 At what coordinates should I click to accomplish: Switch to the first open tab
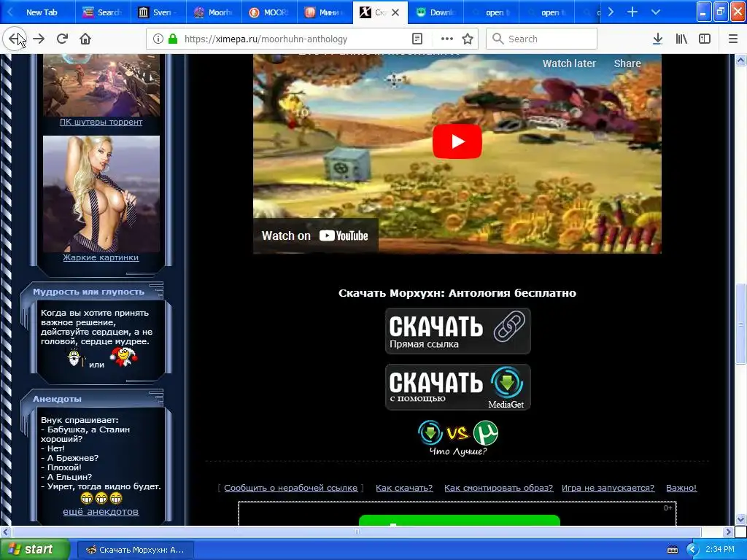491,12
